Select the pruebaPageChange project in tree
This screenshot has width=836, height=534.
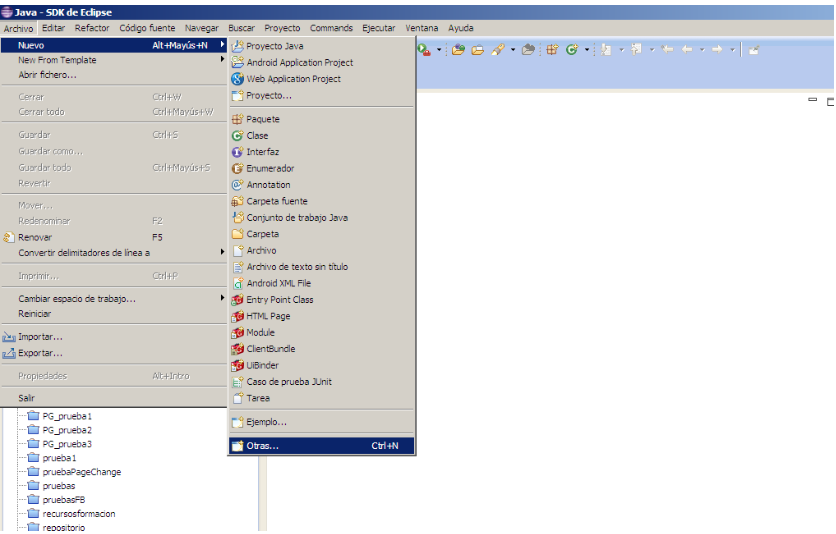(82, 472)
